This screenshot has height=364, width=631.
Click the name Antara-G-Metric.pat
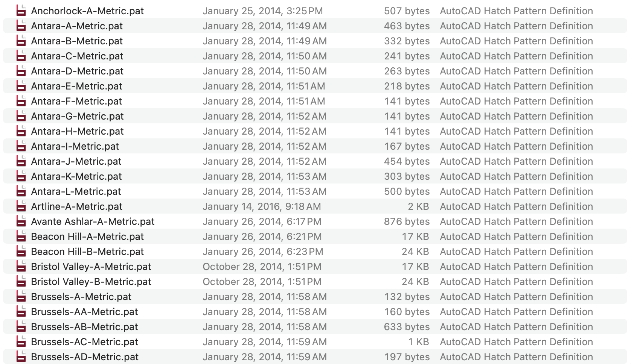[77, 116]
